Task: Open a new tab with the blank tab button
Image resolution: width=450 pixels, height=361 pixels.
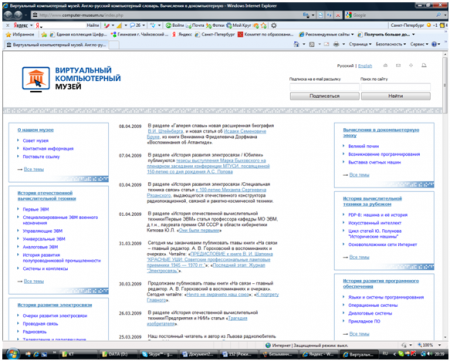Action: pyautogui.click(x=114, y=44)
